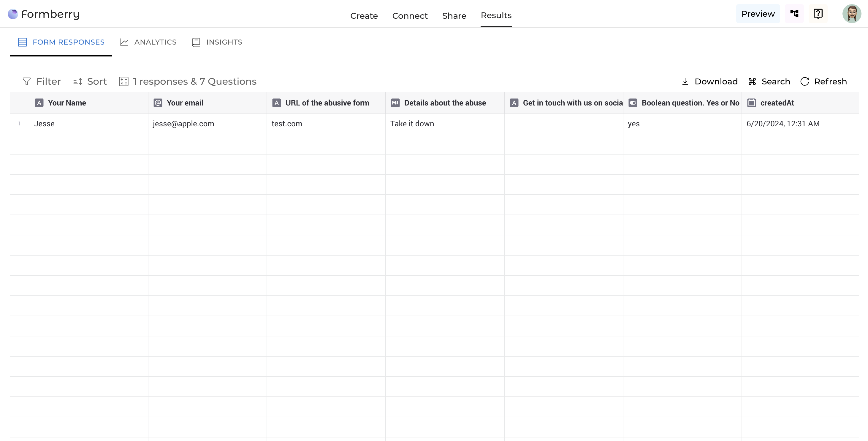Open the workflow tree icon next to Preview

[794, 14]
